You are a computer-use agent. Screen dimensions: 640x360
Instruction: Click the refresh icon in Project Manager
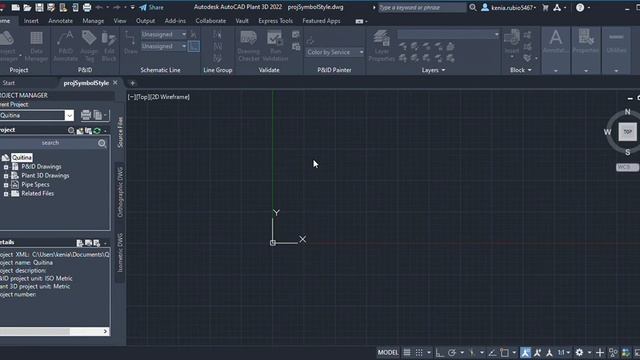click(x=97, y=131)
